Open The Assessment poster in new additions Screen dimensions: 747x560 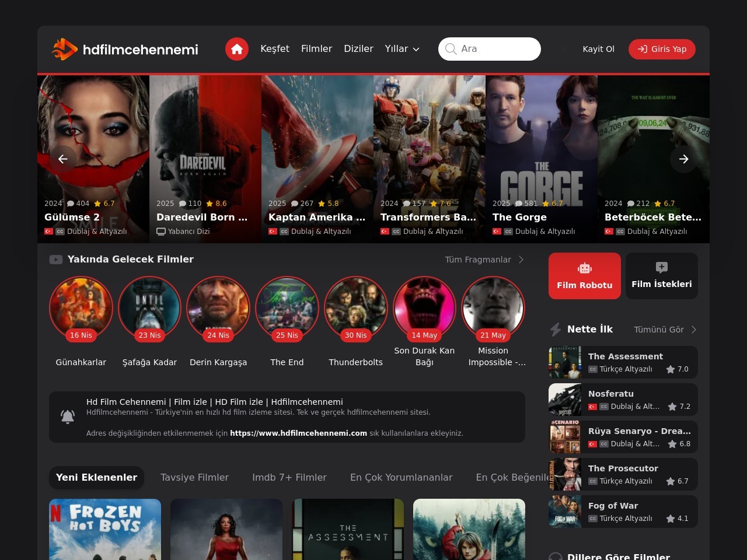348,529
